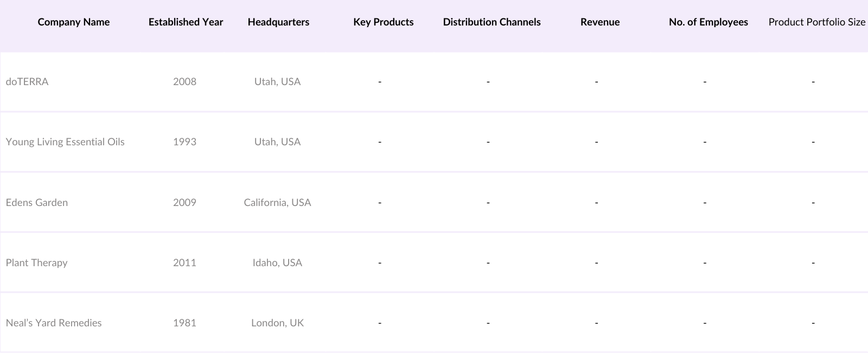Screen dimensions: 868x354
Task: Select the 1993 established year cell
Action: click(184, 142)
